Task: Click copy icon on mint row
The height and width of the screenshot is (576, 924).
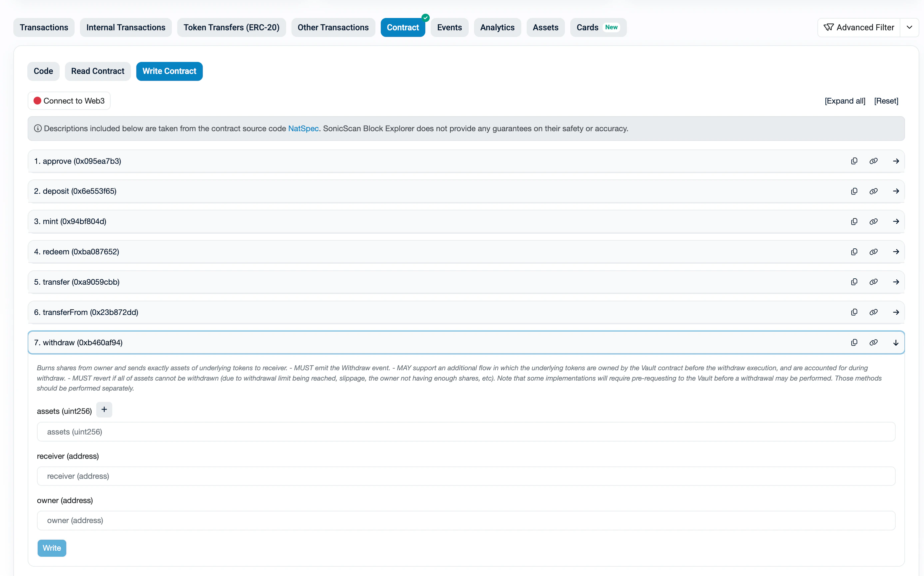Action: [x=854, y=221]
